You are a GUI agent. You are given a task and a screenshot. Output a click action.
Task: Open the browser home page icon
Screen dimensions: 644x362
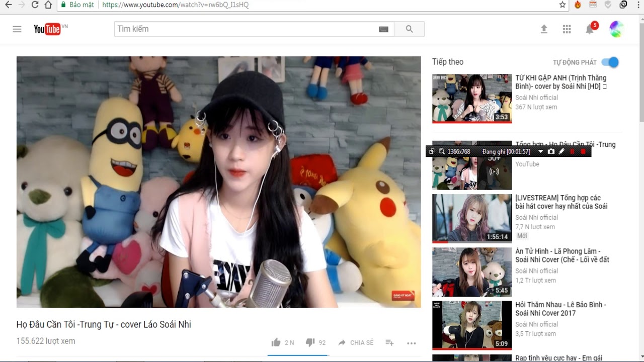click(48, 5)
